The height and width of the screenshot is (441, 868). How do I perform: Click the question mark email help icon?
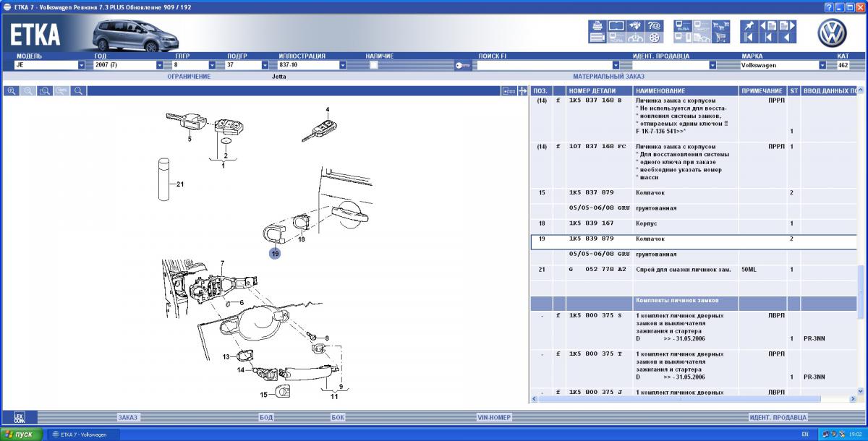[x=654, y=26]
